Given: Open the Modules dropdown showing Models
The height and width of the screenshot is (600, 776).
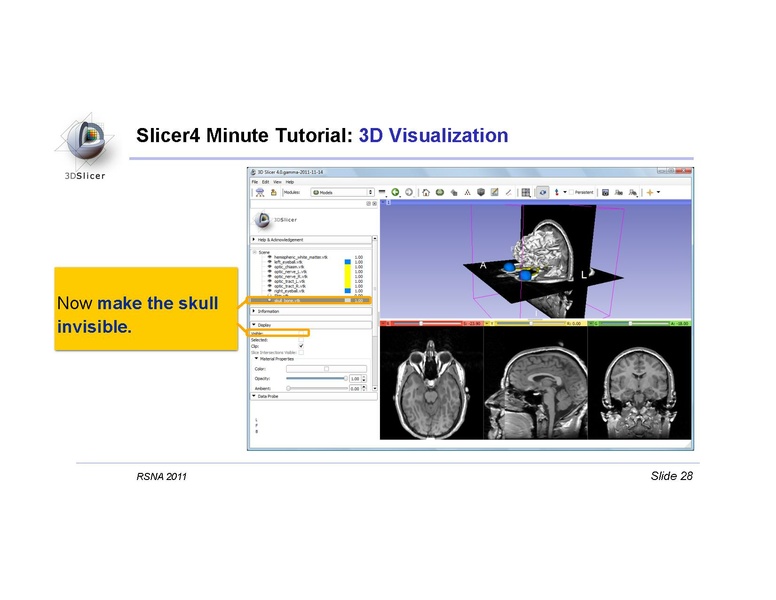Looking at the screenshot, I should (342, 192).
